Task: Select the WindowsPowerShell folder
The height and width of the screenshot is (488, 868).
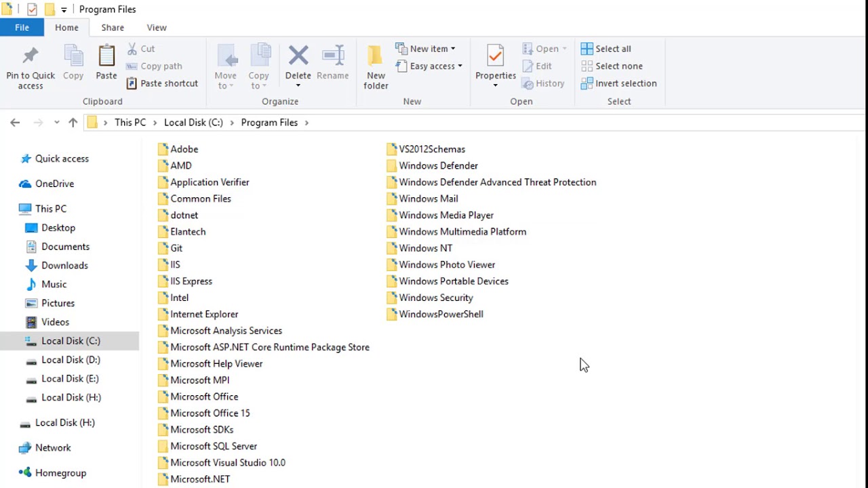Action: [435, 314]
